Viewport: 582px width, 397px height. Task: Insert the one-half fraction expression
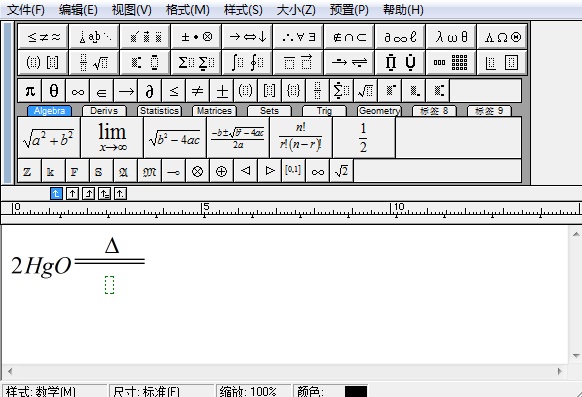(364, 138)
